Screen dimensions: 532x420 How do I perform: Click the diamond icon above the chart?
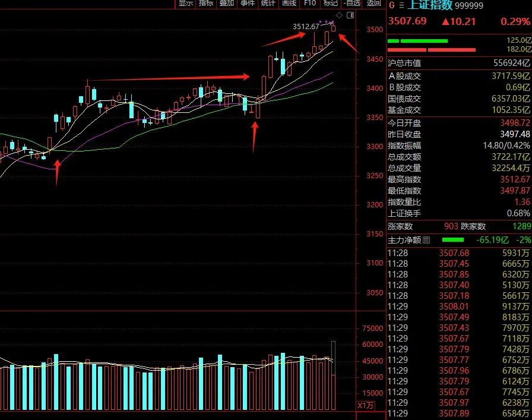coord(339,15)
